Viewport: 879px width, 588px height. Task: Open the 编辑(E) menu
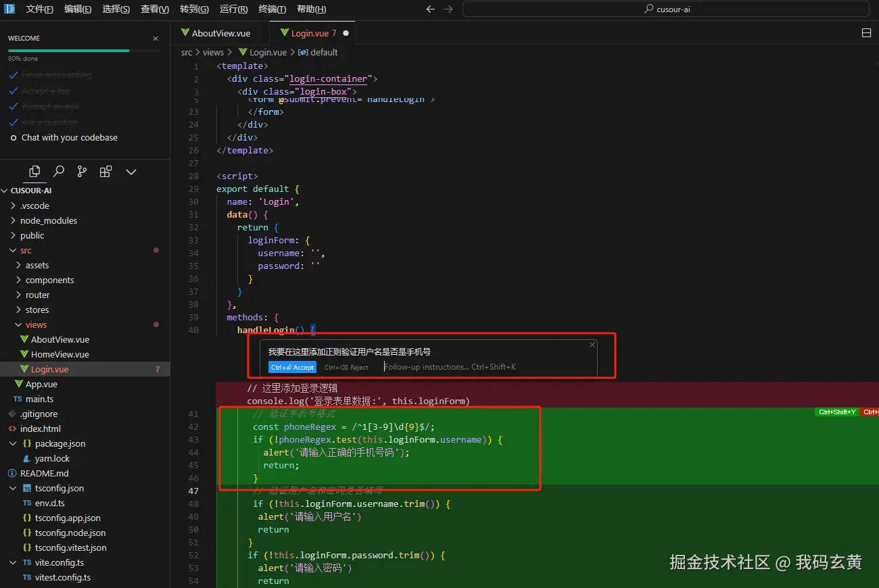tap(78, 9)
